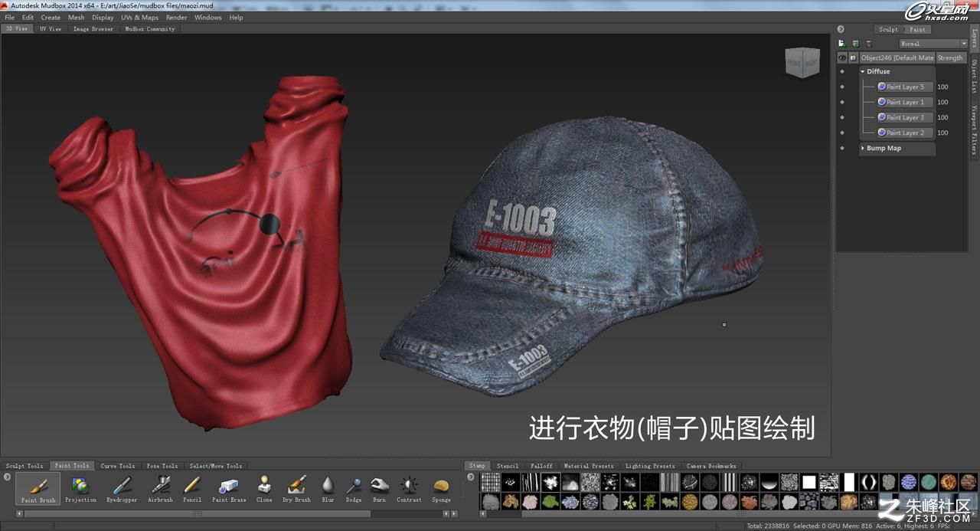This screenshot has width=980, height=531.
Task: Open the Normal blend mode dropdown
Action: pos(933,44)
